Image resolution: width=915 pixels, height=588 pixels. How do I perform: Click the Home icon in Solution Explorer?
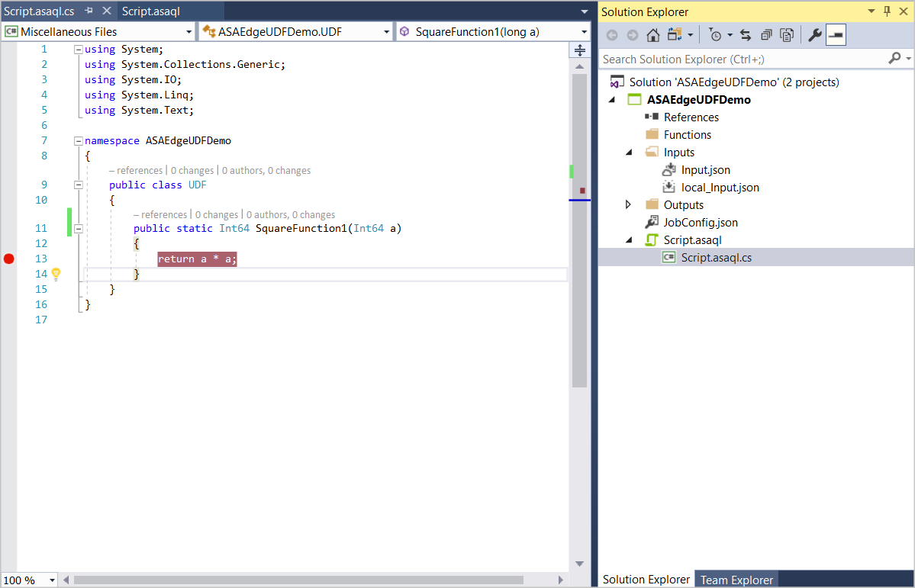(x=653, y=34)
